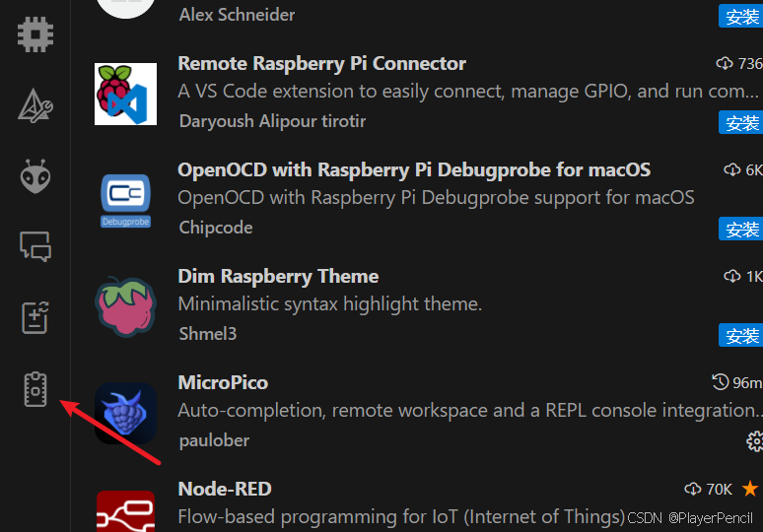Click Node-RED flow-based programming description
Viewport: 763px width, 532px height.
tap(401, 517)
